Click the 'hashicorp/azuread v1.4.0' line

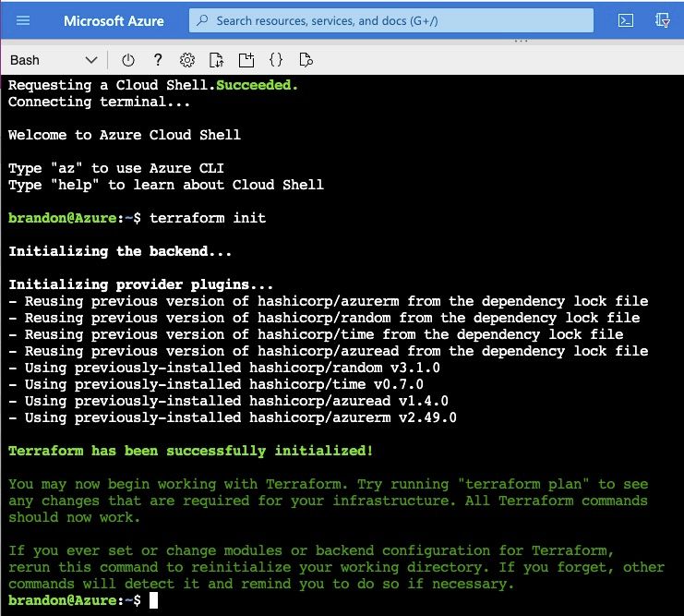click(228, 401)
